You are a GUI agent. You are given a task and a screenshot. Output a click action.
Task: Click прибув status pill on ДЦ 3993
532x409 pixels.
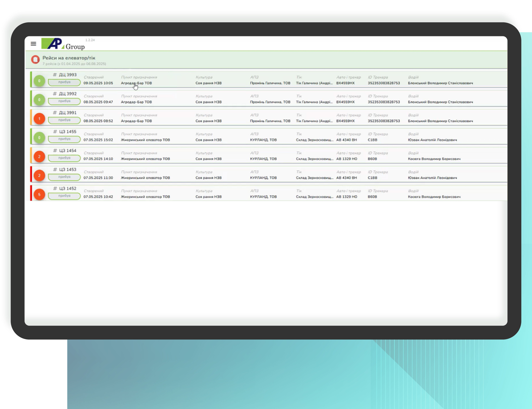64,82
